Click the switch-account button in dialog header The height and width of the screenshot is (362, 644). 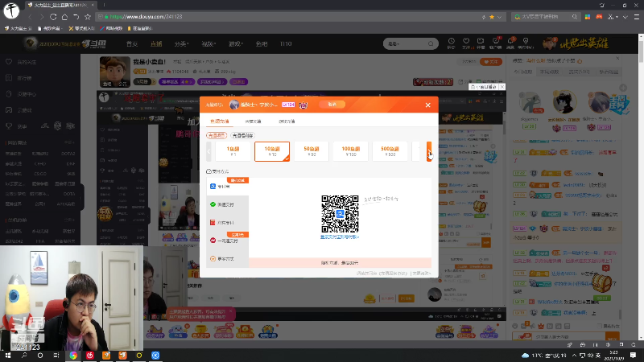pos(332,105)
